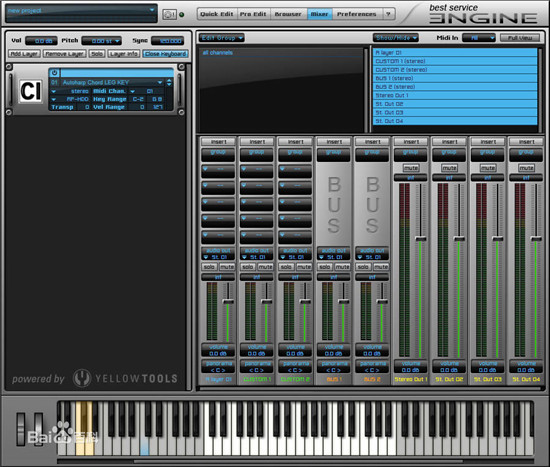Switch to the Quick Edit tab
The image size is (550, 467).
[x=216, y=14]
